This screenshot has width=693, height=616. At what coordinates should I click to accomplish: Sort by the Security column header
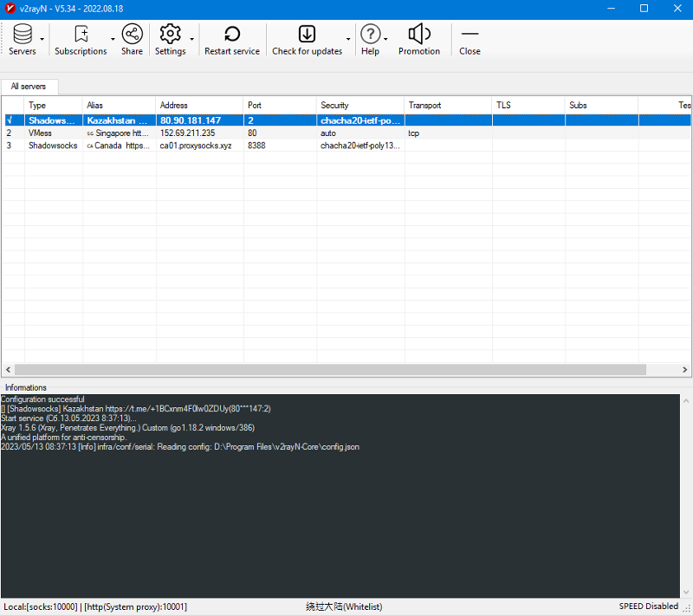coord(360,105)
